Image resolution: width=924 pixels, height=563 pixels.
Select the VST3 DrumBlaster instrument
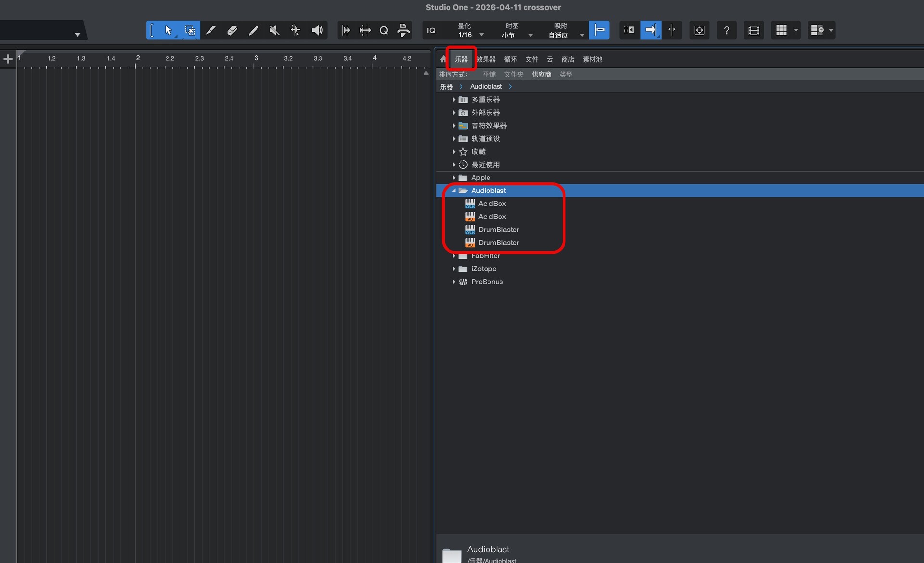[x=498, y=230]
